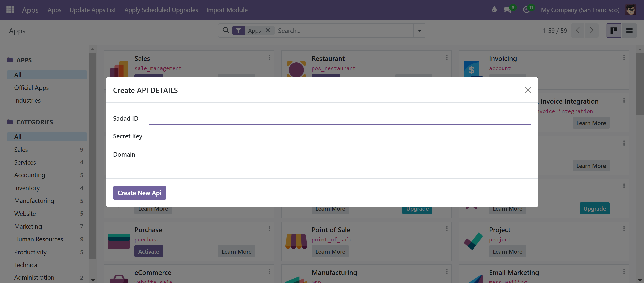This screenshot has height=283, width=644.
Task: Select the Productivity category
Action: [x=47, y=252]
